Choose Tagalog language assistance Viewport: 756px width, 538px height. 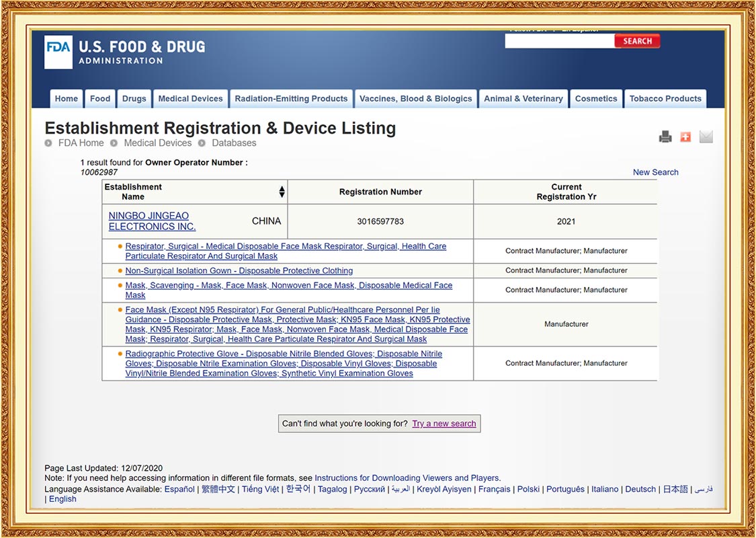tap(332, 489)
